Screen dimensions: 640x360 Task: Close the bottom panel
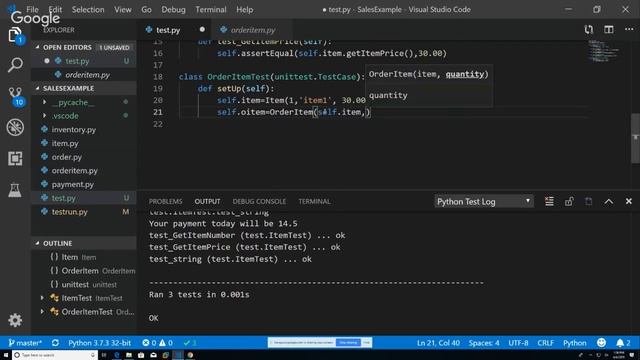point(629,201)
